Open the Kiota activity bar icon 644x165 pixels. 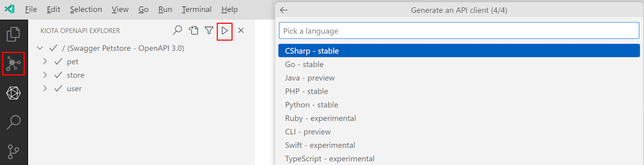14,63
